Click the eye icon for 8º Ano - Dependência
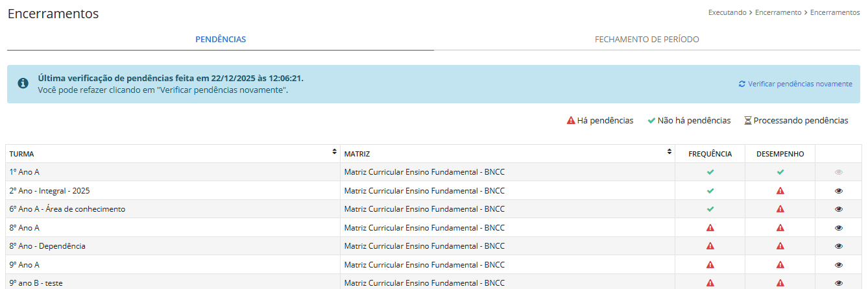The image size is (868, 289). point(838,246)
